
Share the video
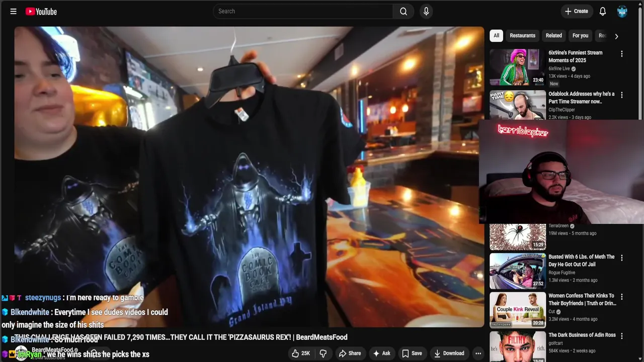350,353
